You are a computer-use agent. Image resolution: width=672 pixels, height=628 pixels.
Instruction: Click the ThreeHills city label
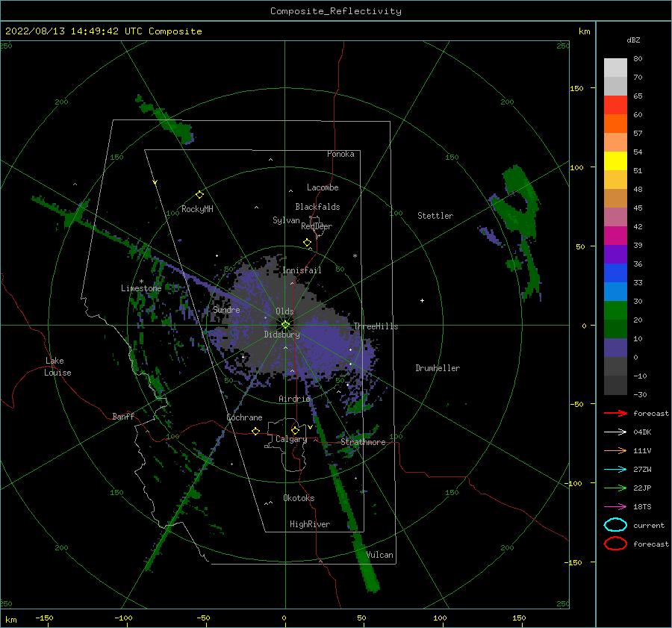(x=376, y=326)
